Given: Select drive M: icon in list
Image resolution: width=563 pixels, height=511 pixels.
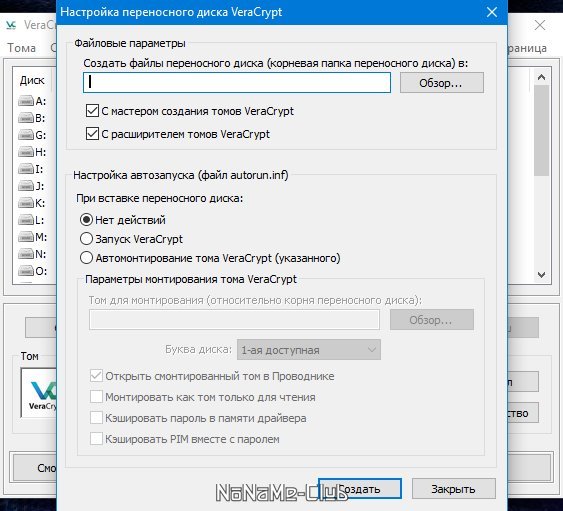Looking at the screenshot, I should [x=26, y=237].
